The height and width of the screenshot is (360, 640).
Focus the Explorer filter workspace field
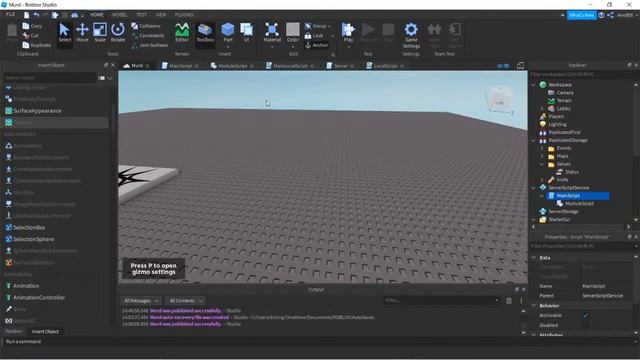click(x=582, y=75)
